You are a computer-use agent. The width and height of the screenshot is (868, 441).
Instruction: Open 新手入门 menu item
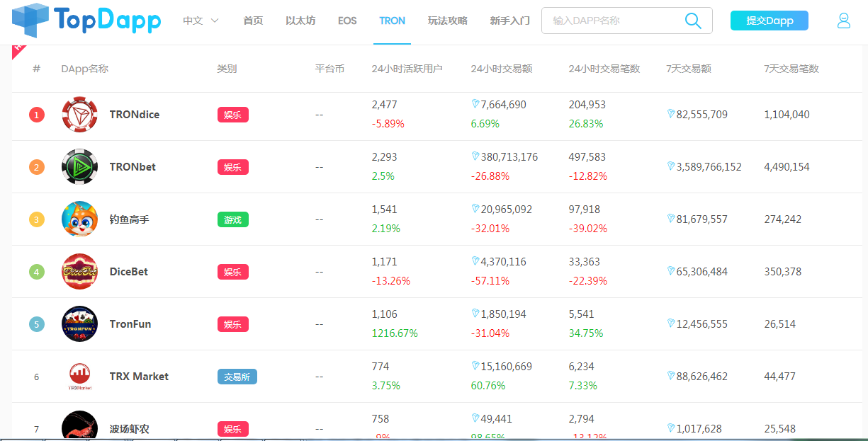509,21
